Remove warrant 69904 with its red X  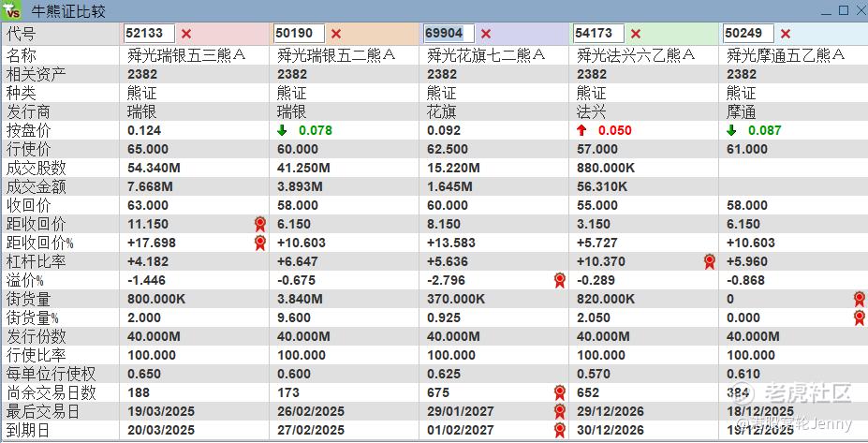coord(486,34)
